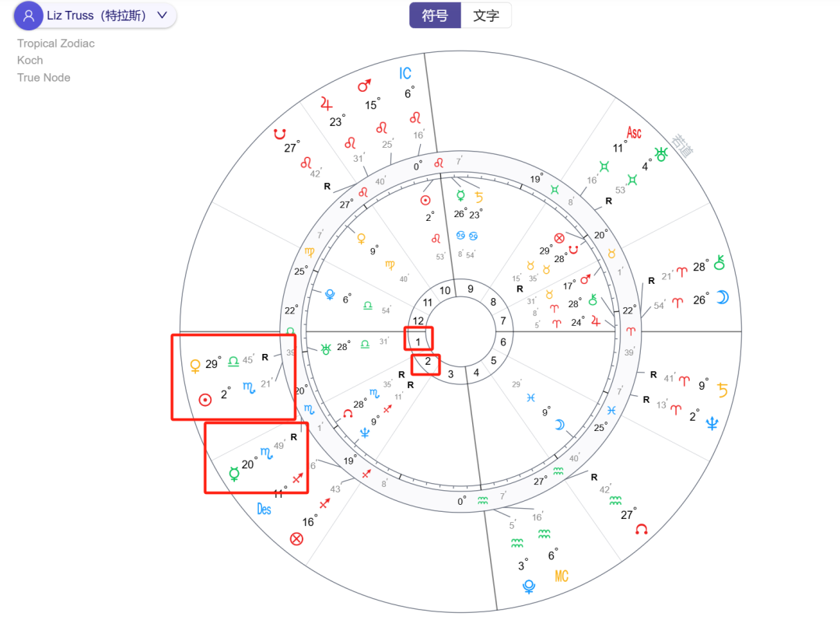Select house number 12 in center ring
This screenshot has width=840, height=634.
418,321
